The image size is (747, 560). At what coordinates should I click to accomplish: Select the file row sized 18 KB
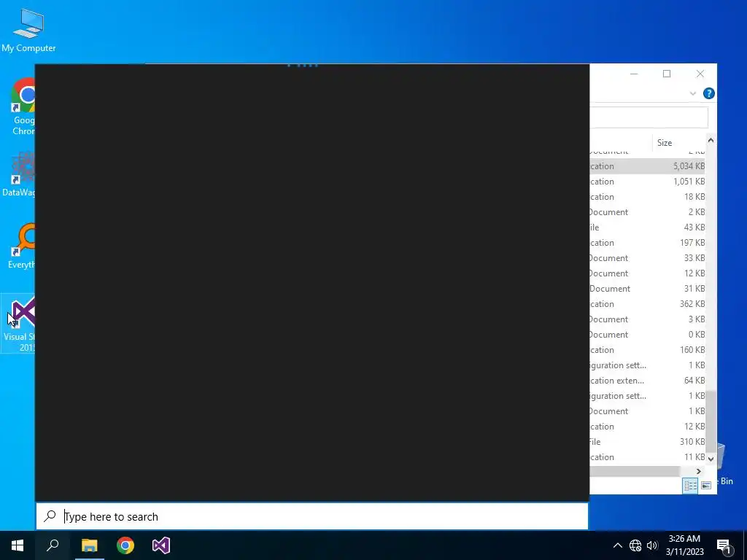click(x=647, y=197)
